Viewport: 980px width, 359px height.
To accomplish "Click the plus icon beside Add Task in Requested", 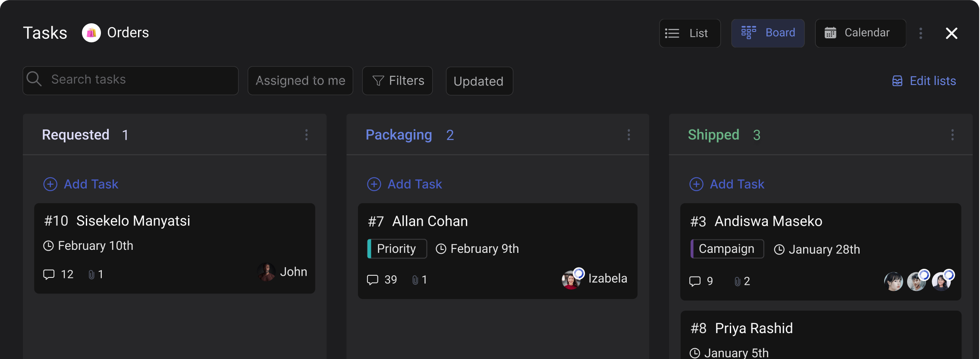I will [50, 184].
